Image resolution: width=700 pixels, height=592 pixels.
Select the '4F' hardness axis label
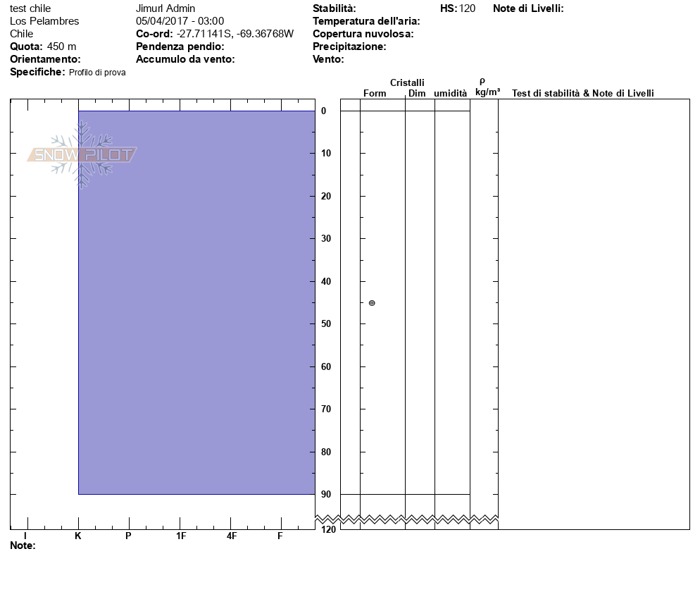coord(232,536)
